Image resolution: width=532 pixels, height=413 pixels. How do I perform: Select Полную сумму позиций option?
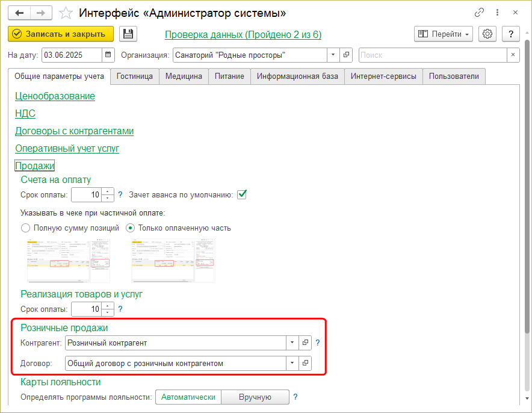pos(70,228)
